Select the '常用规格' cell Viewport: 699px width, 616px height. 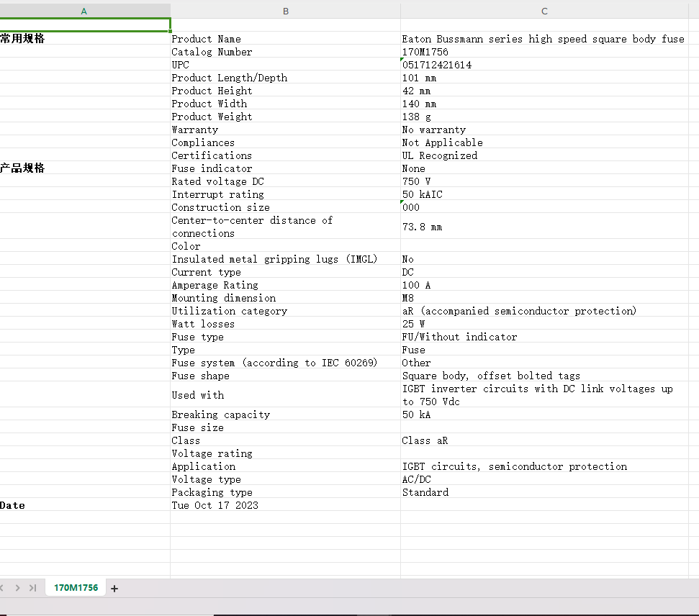point(85,39)
